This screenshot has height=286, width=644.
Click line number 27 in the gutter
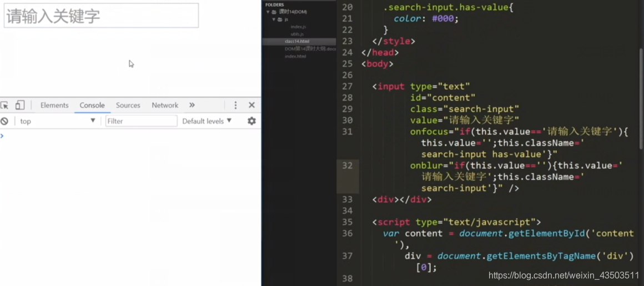coord(347,86)
